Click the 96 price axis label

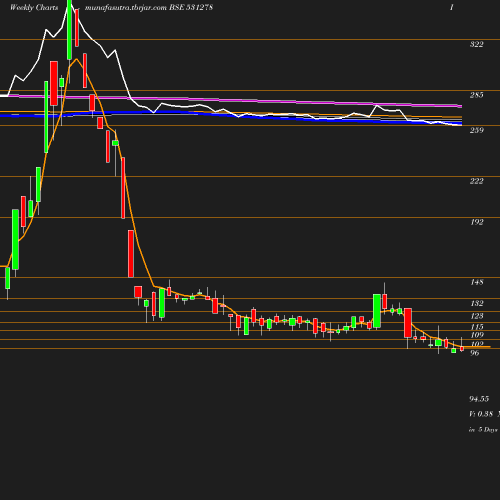pyautogui.click(x=475, y=353)
